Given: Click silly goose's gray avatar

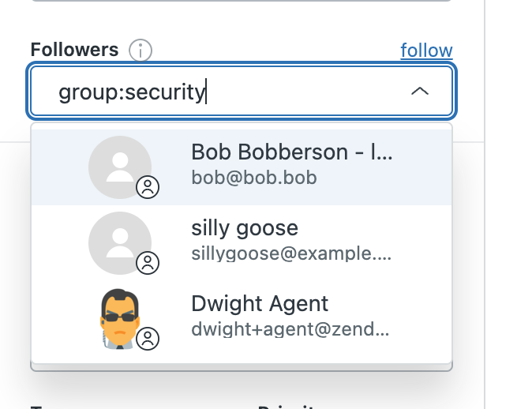Looking at the screenshot, I should tap(118, 240).
